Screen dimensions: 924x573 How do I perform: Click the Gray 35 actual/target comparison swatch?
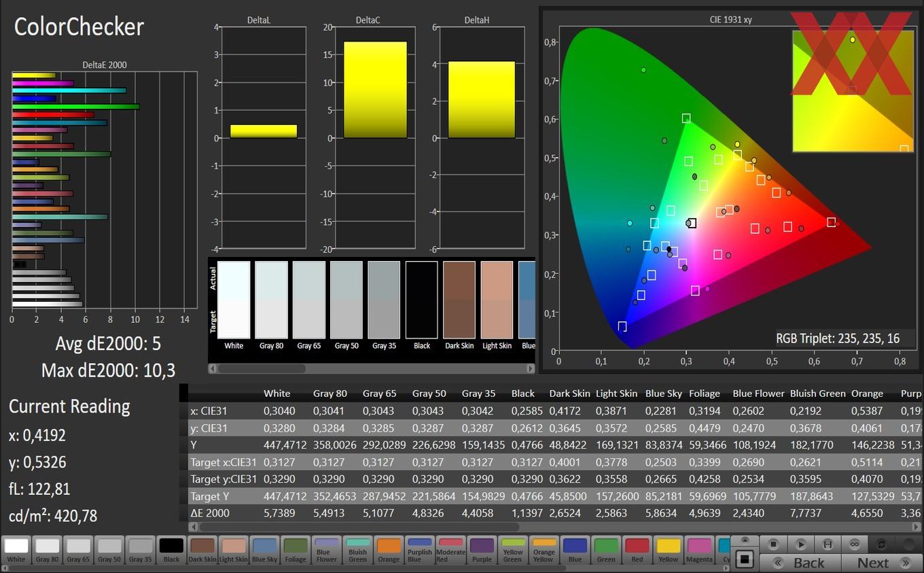pyautogui.click(x=384, y=300)
